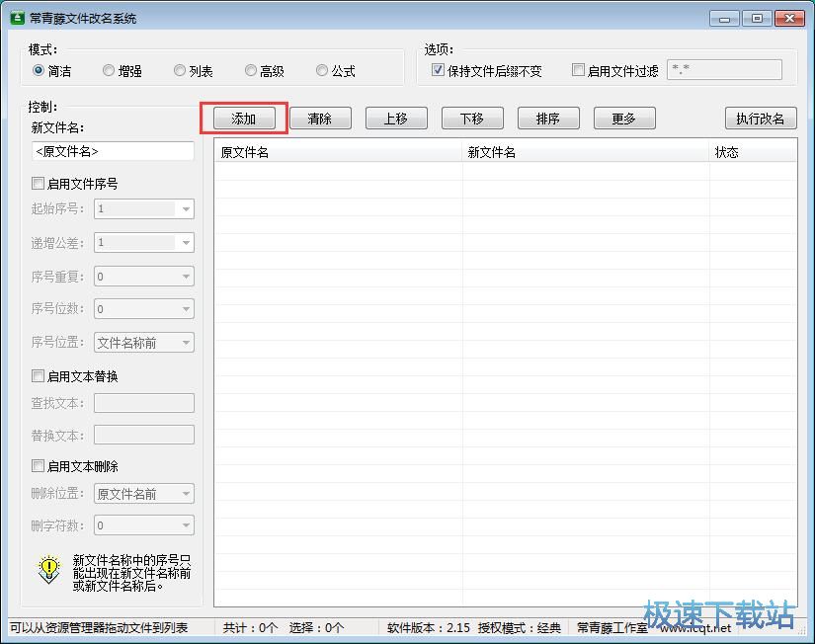Click the 更多 button for more options
The image size is (815, 644).
click(x=623, y=118)
